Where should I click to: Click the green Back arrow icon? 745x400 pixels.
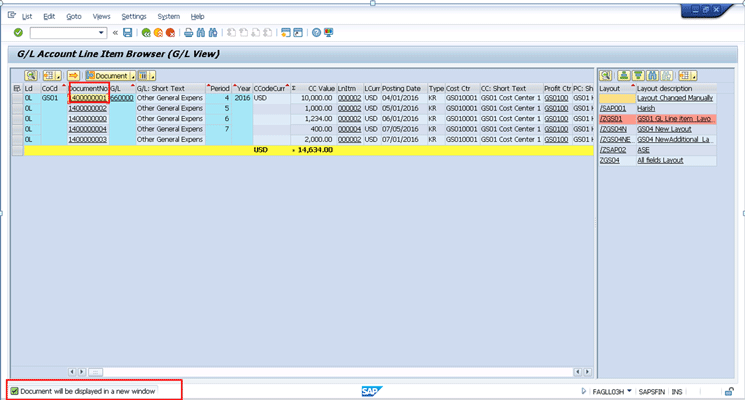point(146,33)
